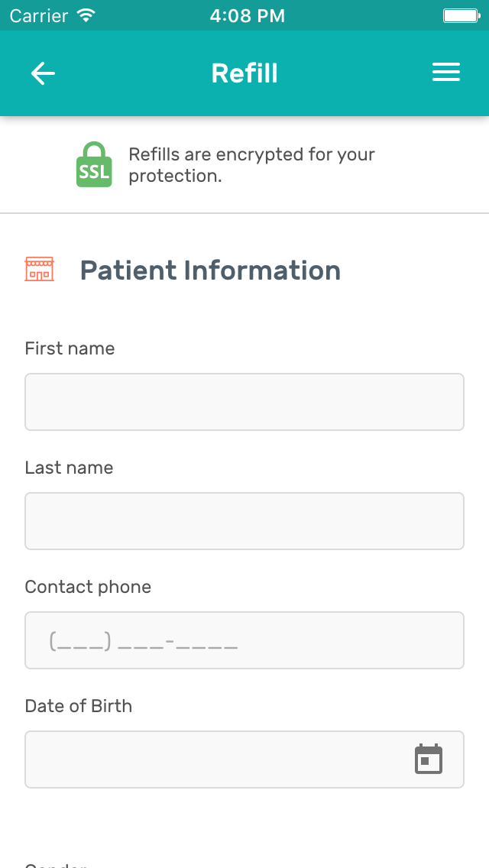Focus the Last name input field
This screenshot has width=489, height=868.
(244, 521)
